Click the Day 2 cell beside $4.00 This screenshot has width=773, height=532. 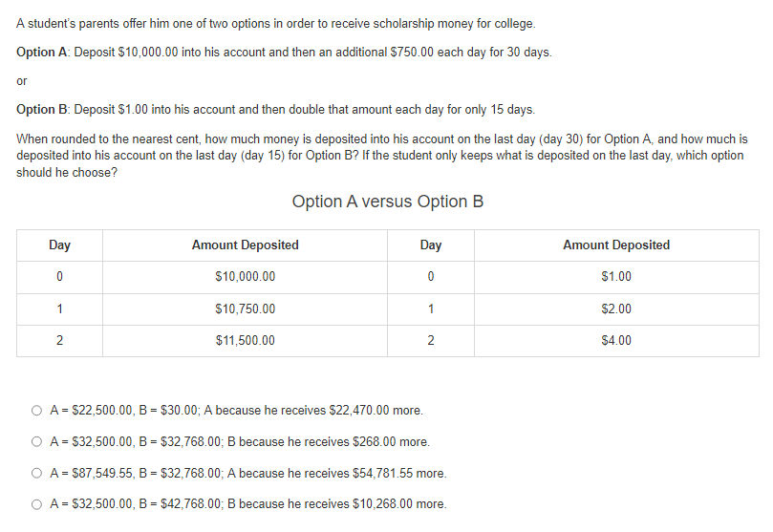(x=431, y=340)
